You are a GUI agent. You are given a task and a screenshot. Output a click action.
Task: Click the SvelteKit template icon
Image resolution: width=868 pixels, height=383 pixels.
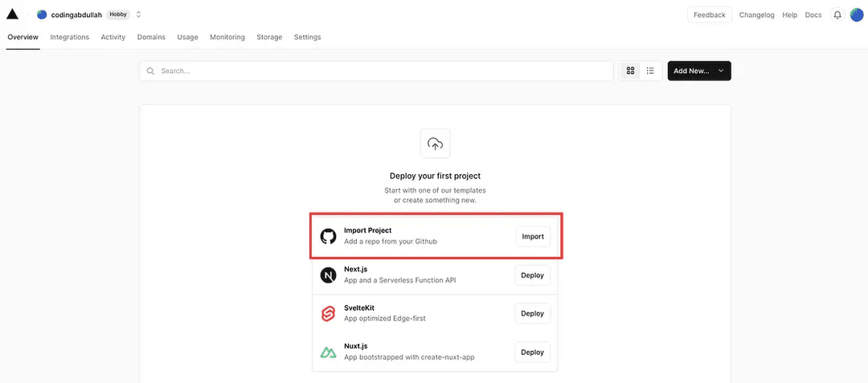(328, 314)
